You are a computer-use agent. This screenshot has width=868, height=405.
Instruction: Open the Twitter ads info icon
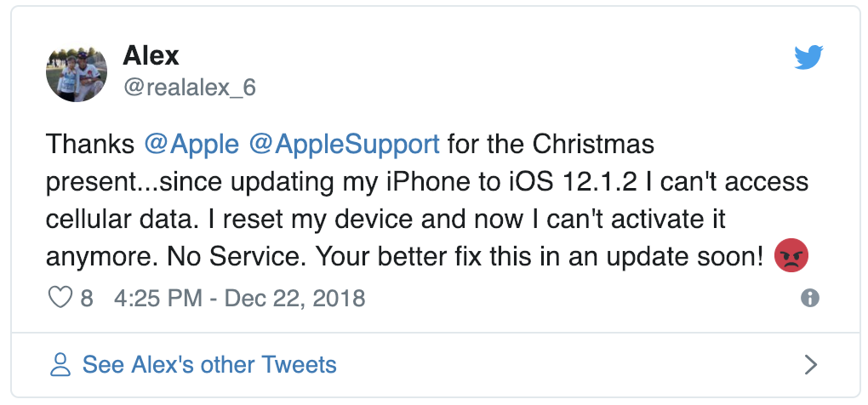(810, 299)
